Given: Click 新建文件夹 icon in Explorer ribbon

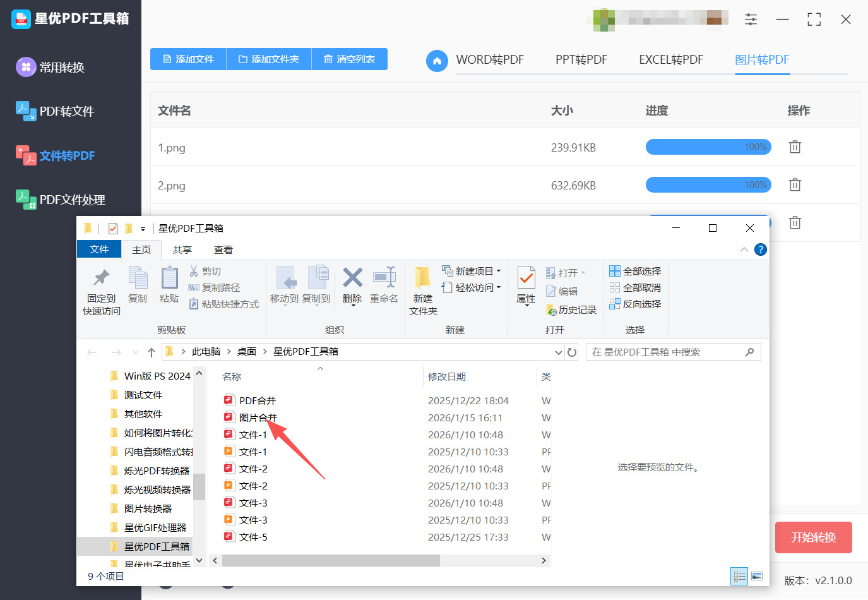Looking at the screenshot, I should 423,277.
